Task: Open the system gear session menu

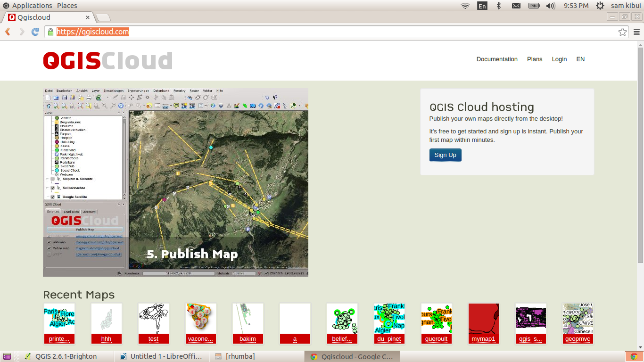Action: (x=600, y=6)
